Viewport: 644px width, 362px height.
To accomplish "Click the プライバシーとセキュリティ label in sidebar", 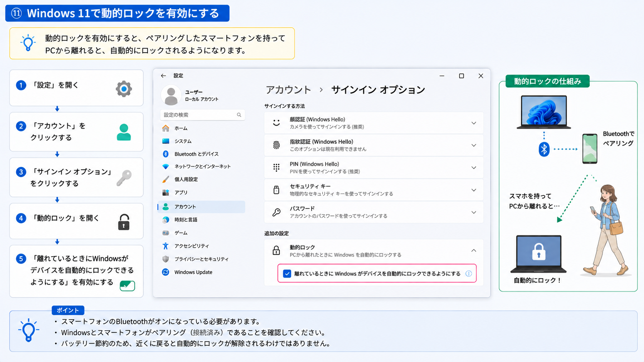I will [201, 259].
